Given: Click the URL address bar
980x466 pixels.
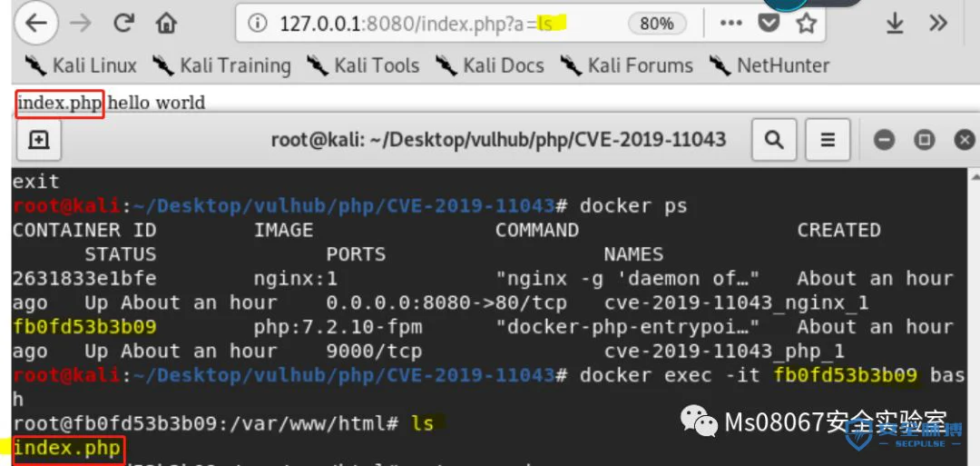Looking at the screenshot, I should tap(437, 24).
